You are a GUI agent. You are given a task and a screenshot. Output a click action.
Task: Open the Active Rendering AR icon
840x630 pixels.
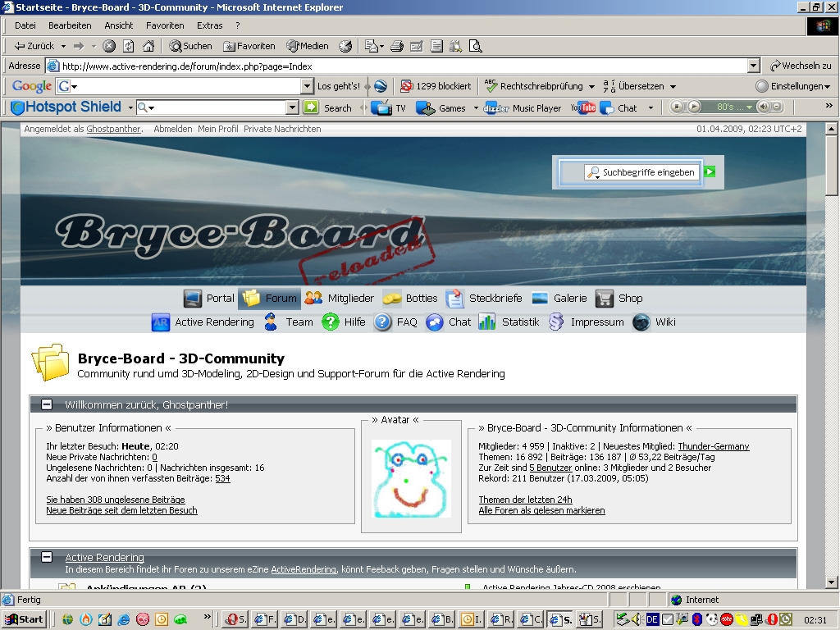pos(161,322)
